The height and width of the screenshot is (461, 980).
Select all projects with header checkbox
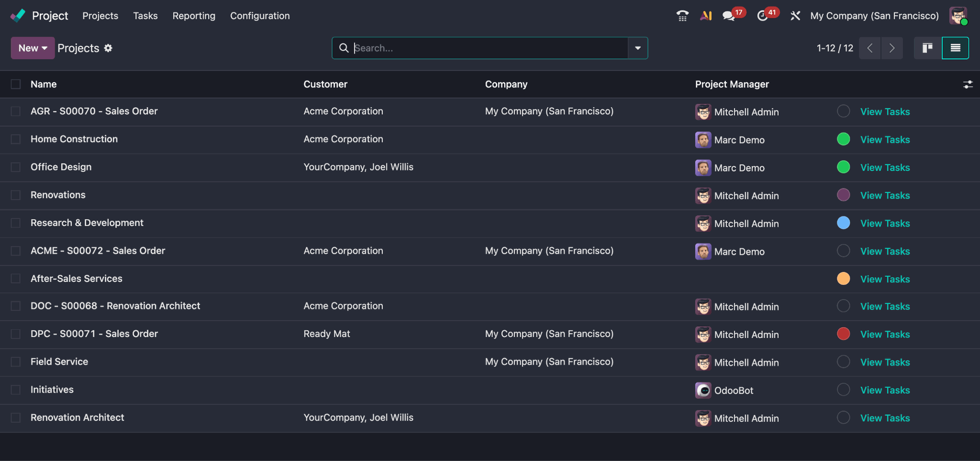(16, 84)
